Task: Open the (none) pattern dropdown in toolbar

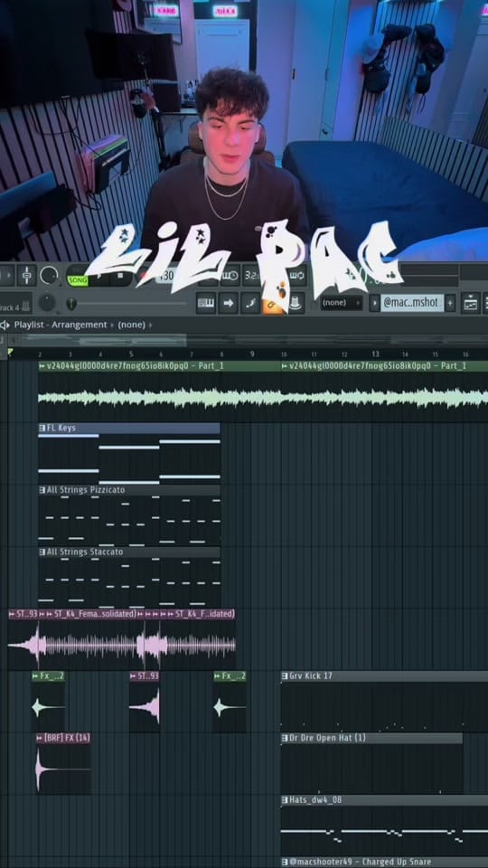Action: [x=342, y=303]
